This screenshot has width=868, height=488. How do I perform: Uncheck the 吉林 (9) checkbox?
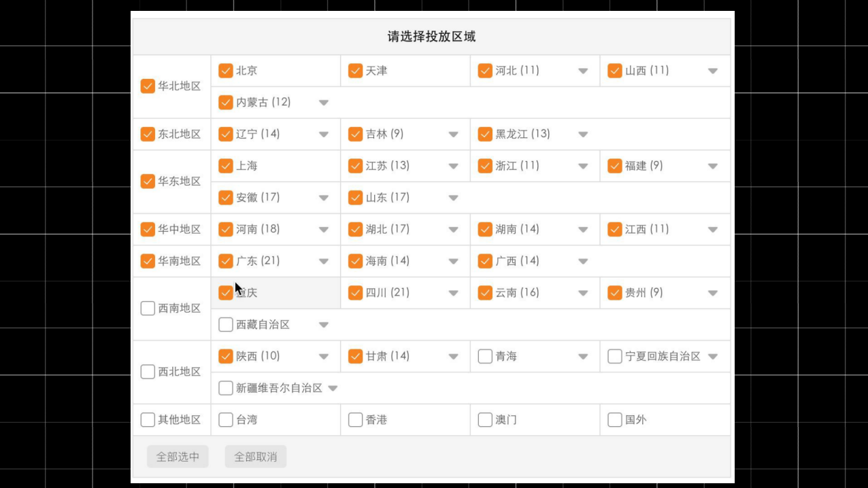(355, 134)
